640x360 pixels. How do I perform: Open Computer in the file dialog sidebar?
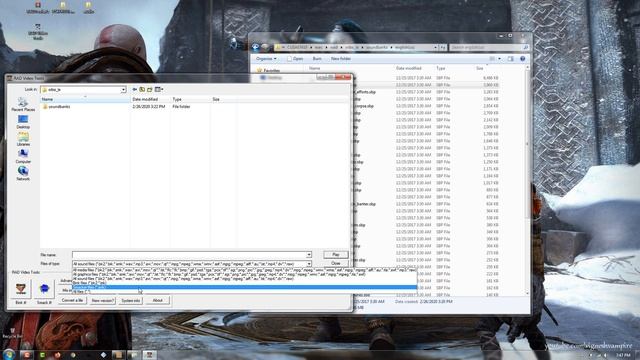(x=23, y=156)
